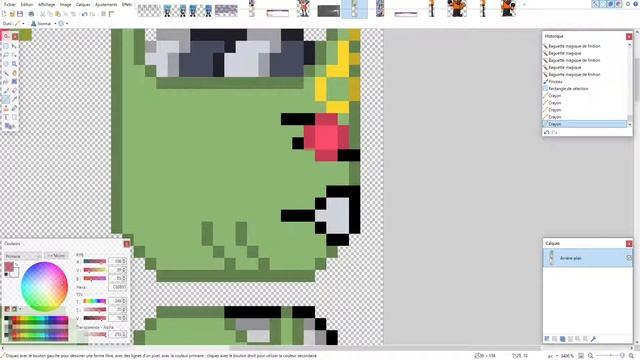640x360 pixels.
Task: Click the zoom-out magnifier in status bar
Action: [591, 356]
